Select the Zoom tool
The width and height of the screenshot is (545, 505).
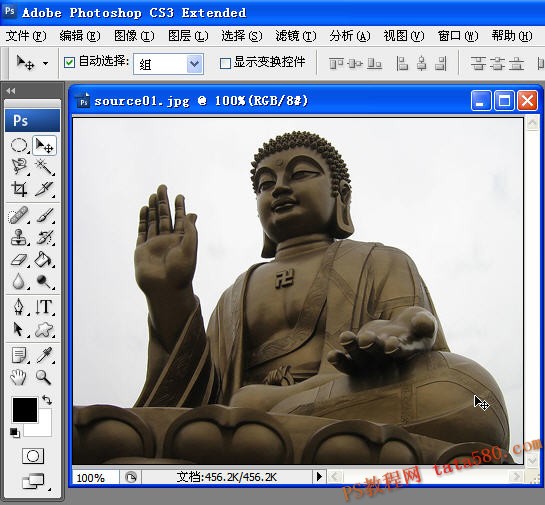[x=44, y=377]
